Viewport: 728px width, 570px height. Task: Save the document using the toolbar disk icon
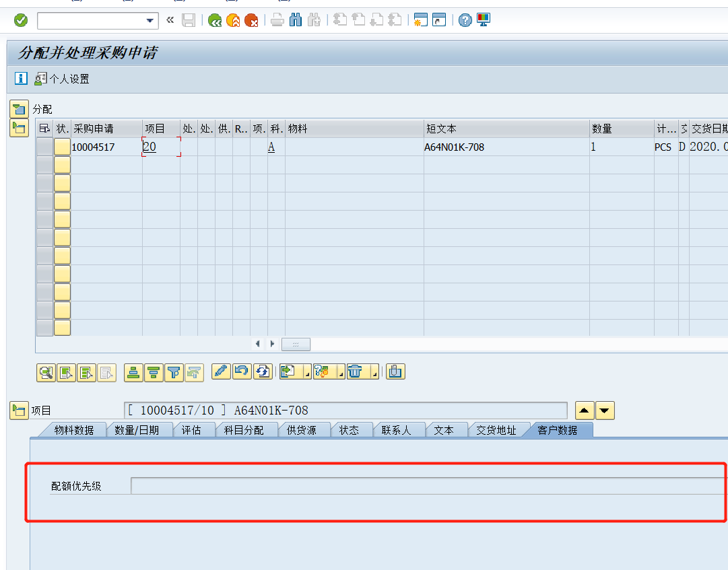(189, 20)
